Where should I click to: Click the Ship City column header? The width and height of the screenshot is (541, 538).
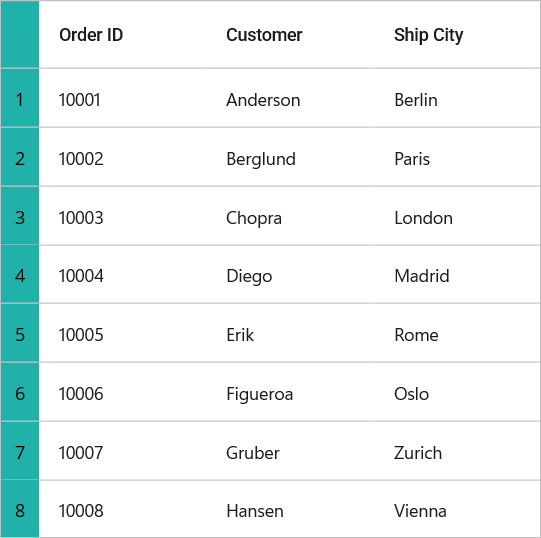[x=457, y=35]
